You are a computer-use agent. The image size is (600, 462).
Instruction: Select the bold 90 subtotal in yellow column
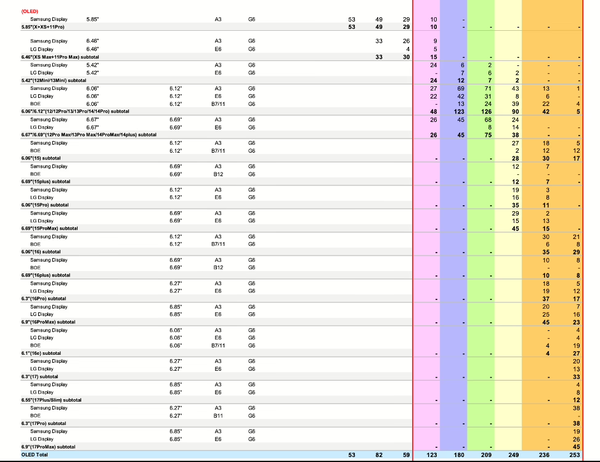coord(515,112)
